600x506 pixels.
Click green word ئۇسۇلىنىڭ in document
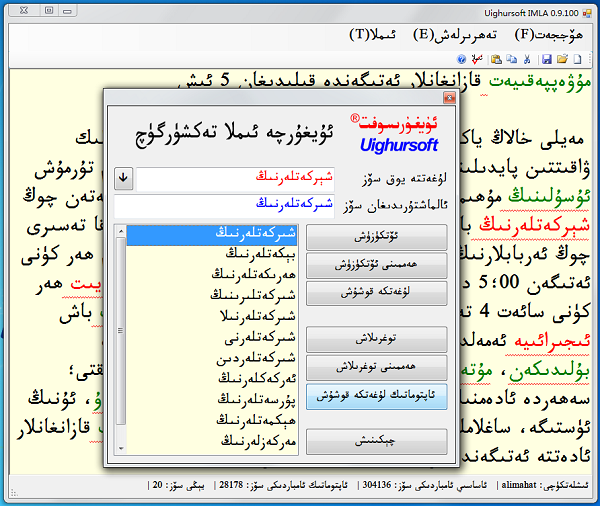(549, 197)
